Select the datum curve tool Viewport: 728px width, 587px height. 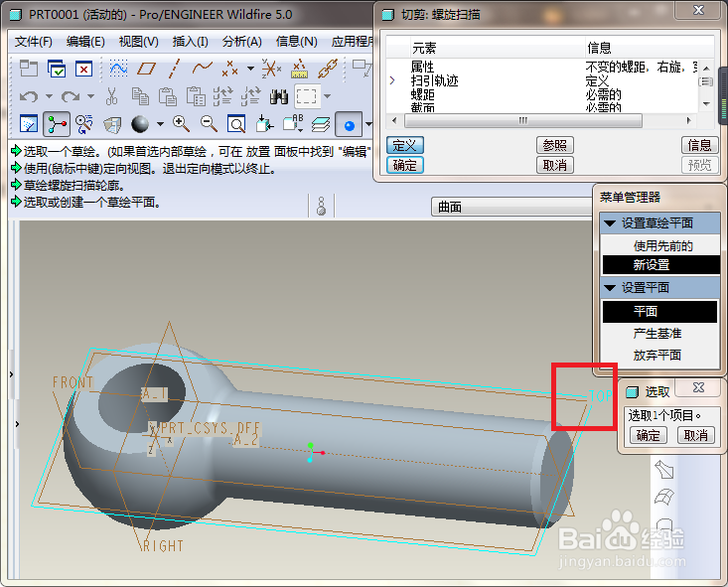click(x=202, y=69)
